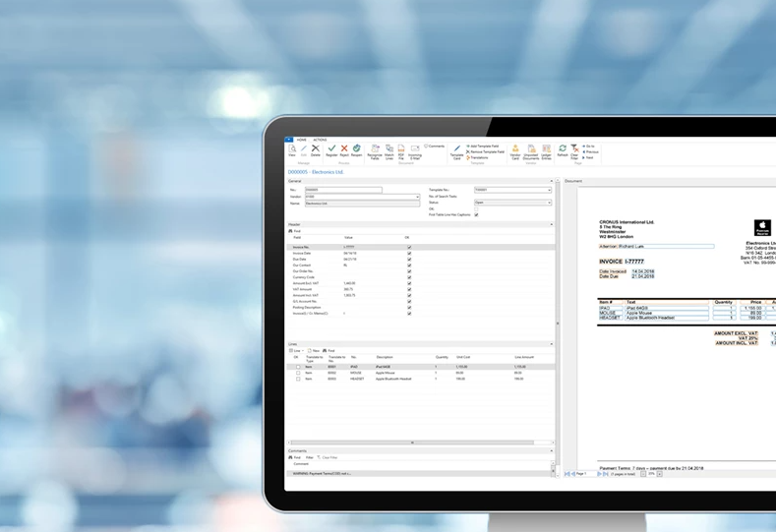Run Recognize Fields from the ribbon
Image resolution: width=776 pixels, height=532 pixels.
pyautogui.click(x=375, y=151)
